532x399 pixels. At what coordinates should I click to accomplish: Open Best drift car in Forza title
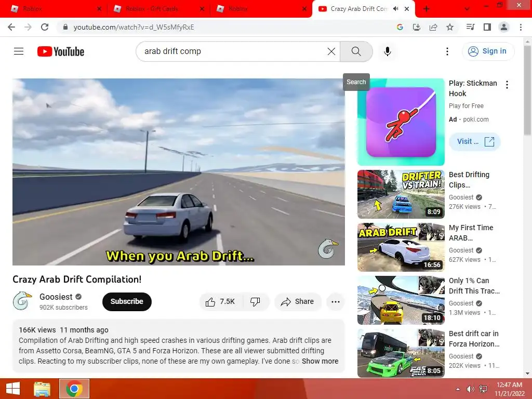pos(474,339)
